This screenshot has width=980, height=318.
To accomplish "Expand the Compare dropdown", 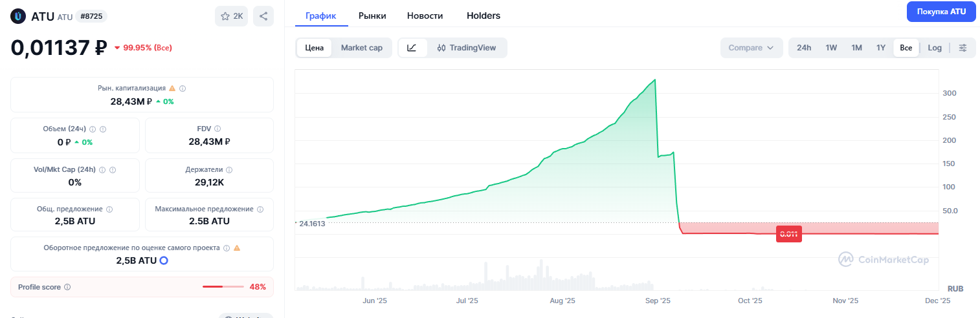I will [x=751, y=48].
